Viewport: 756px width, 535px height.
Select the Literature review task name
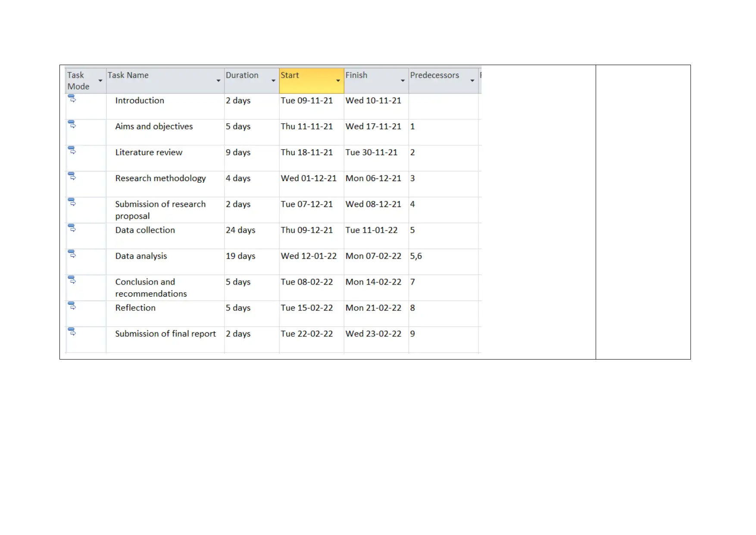tap(165, 158)
